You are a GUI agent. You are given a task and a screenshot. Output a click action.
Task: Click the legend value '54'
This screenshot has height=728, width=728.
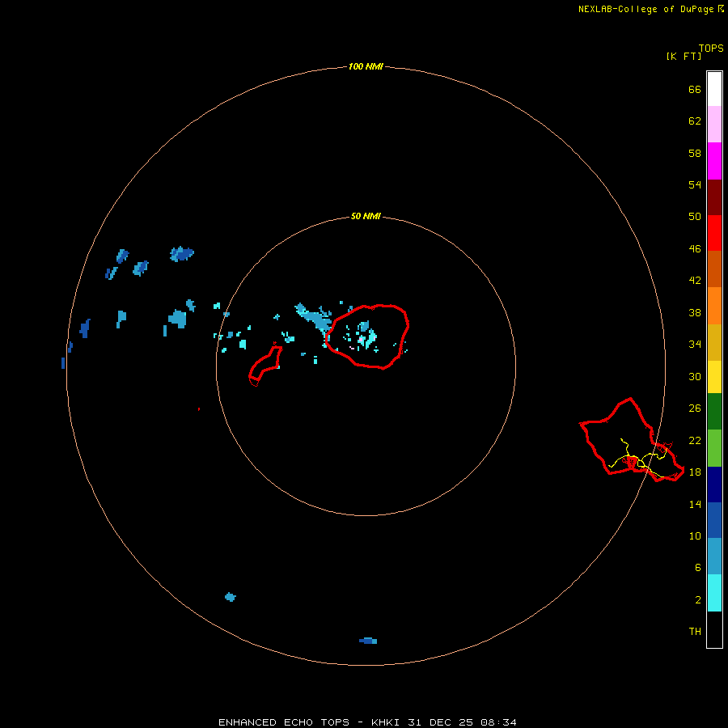pos(695,184)
